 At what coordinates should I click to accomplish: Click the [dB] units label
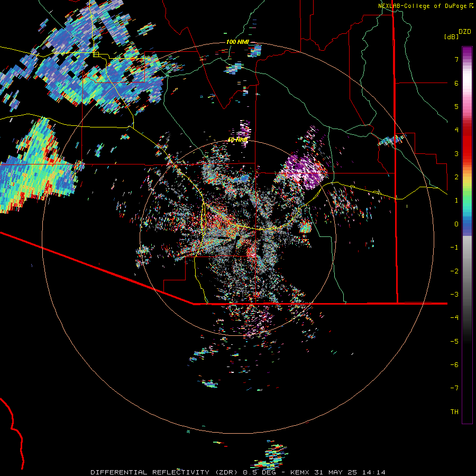[x=452, y=37]
